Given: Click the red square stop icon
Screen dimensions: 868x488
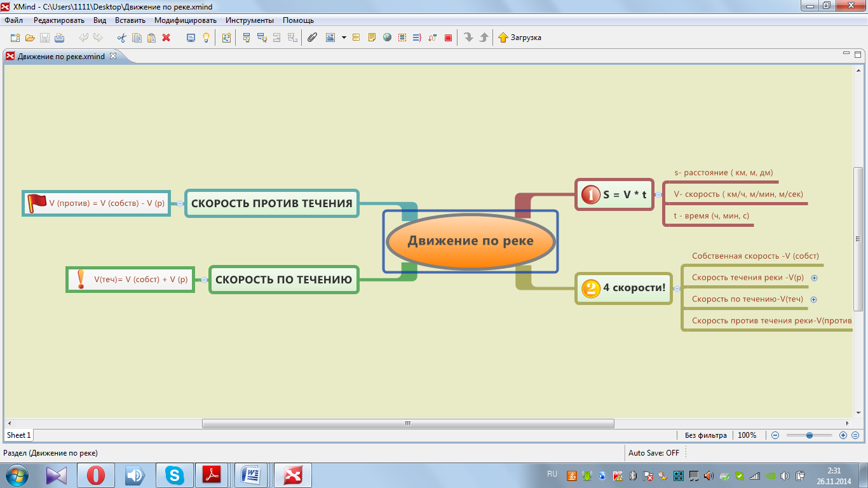Looking at the screenshot, I should coord(448,37).
